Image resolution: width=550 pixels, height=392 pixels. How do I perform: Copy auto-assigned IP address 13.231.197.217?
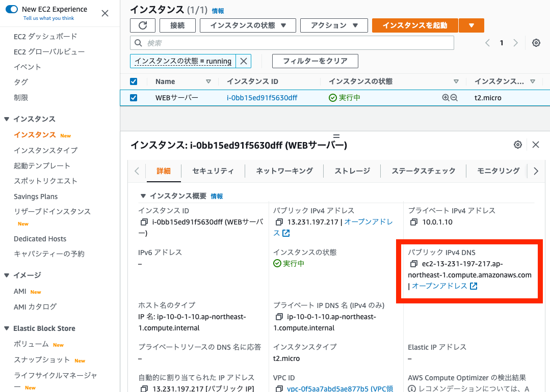tap(144, 388)
